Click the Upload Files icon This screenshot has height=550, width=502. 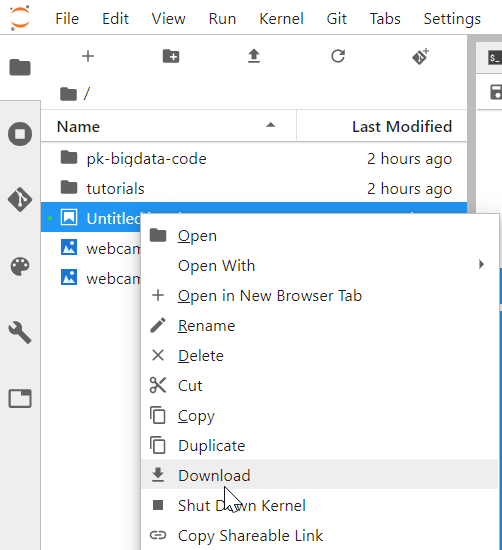pos(254,56)
